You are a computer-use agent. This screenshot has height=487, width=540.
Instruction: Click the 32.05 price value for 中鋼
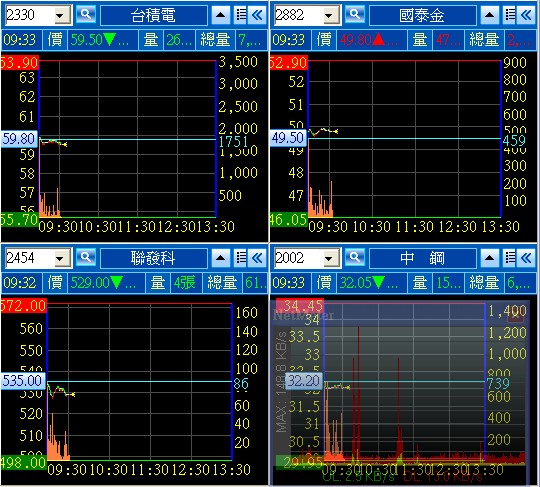click(x=355, y=283)
